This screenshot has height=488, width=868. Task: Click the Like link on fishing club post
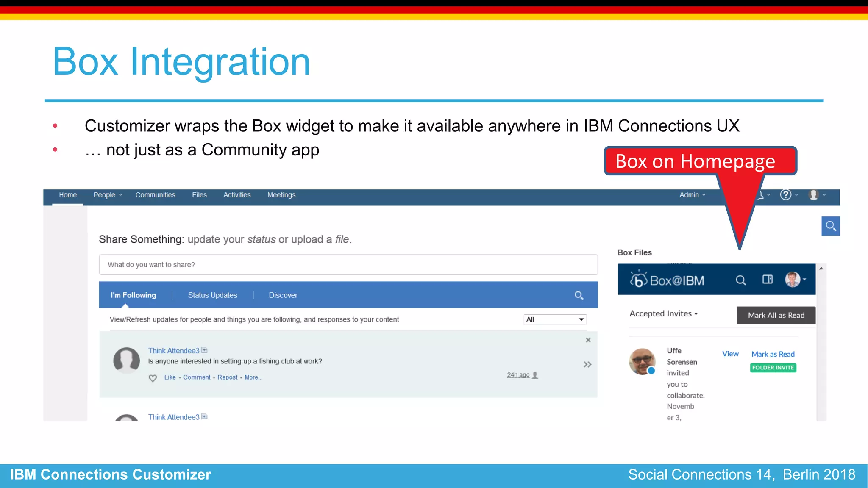pos(170,377)
